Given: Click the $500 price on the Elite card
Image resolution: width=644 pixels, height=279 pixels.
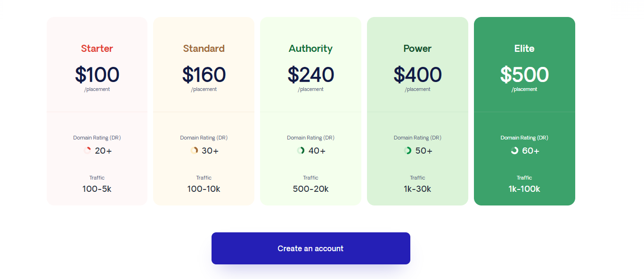Looking at the screenshot, I should (524, 74).
